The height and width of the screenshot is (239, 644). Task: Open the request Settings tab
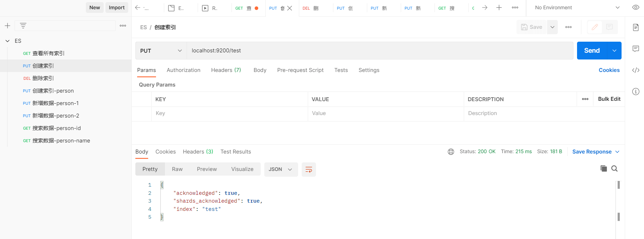pyautogui.click(x=369, y=70)
